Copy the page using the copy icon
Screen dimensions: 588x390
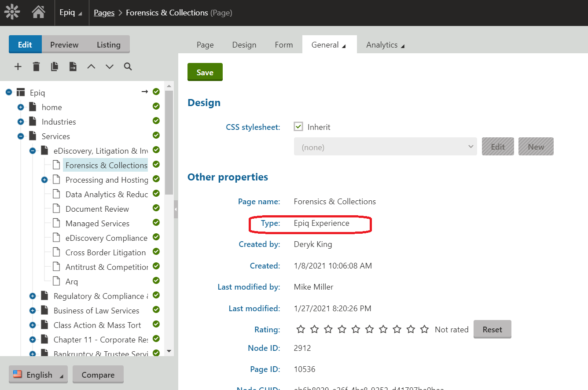click(x=55, y=66)
